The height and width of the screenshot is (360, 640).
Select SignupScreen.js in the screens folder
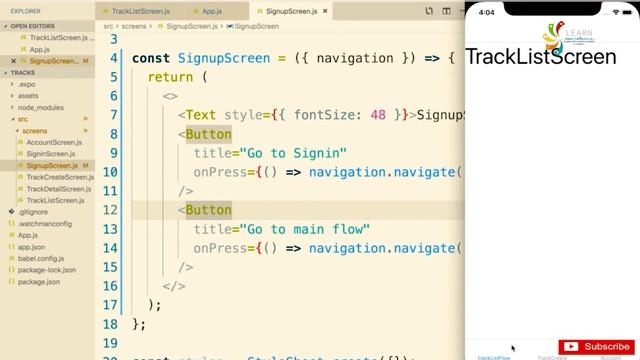click(52, 166)
